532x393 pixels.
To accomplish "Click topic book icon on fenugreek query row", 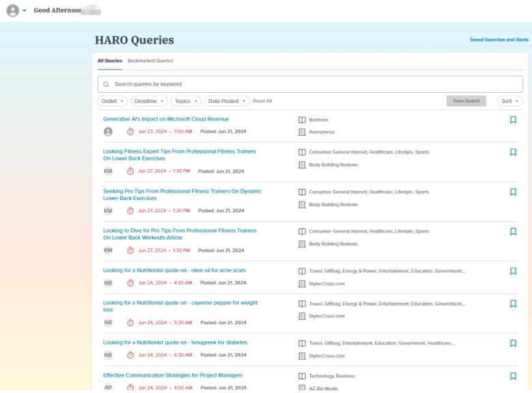I will [302, 343].
